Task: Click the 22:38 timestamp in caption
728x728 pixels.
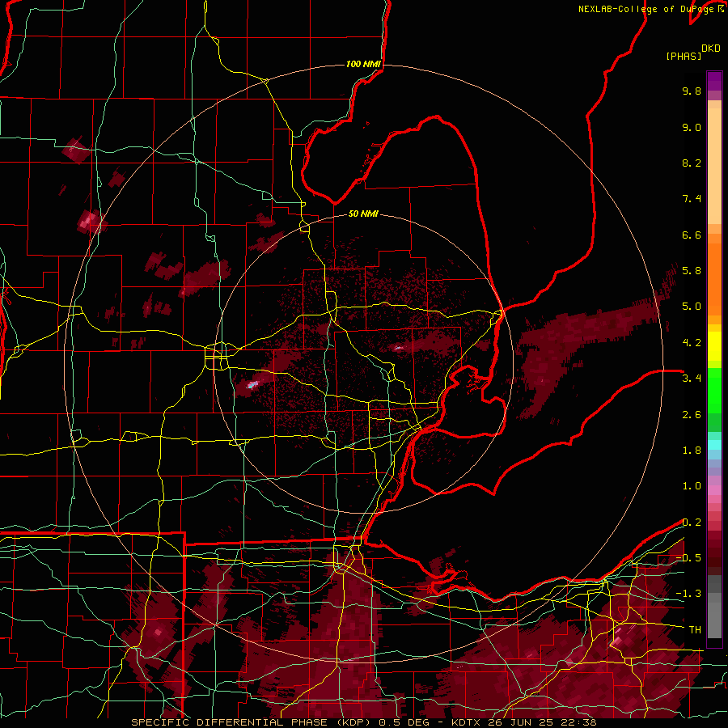Action: click(x=579, y=722)
